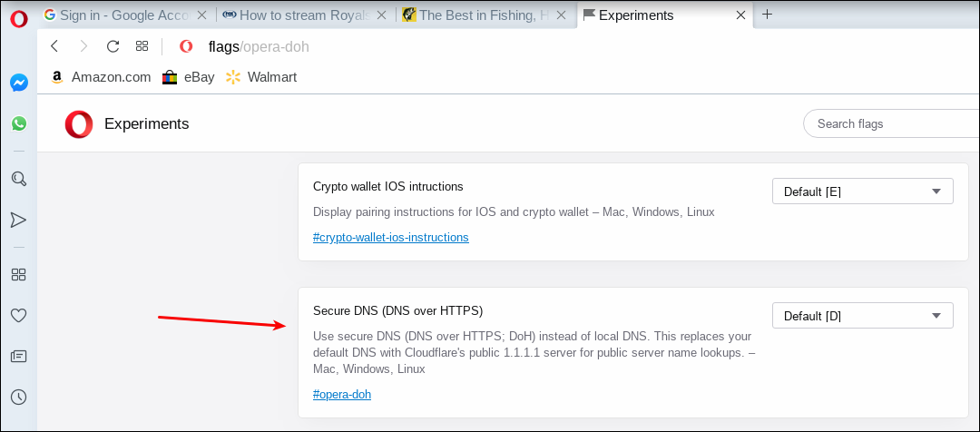
Task: Expand the Crypto wallet Default [E] dropdown
Action: point(863,191)
